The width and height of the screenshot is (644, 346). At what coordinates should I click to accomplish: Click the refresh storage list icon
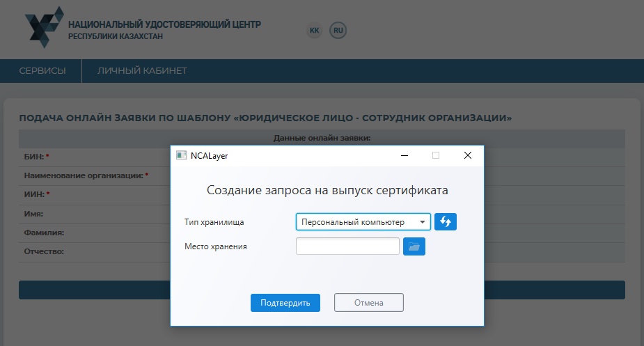point(446,222)
